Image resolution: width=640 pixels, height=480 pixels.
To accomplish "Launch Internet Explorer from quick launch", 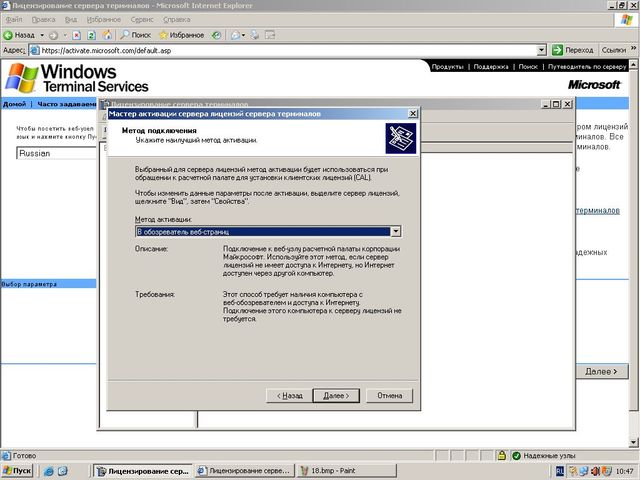I will click(49, 471).
